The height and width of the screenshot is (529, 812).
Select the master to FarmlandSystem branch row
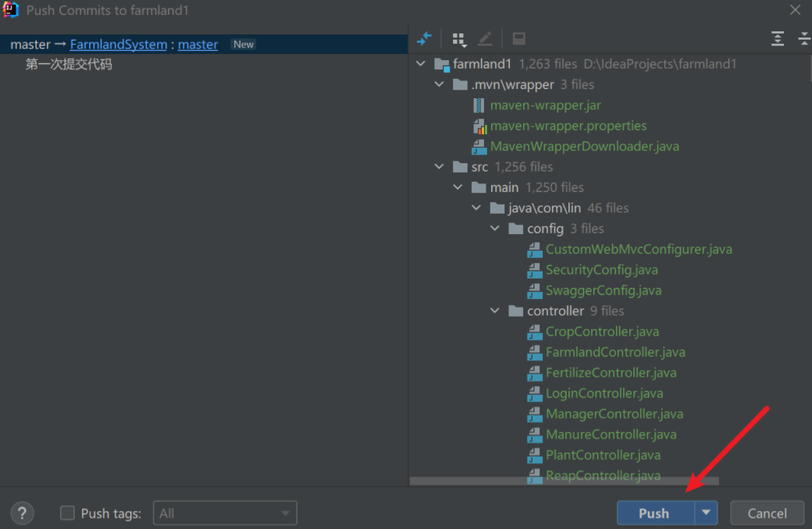[x=204, y=44]
